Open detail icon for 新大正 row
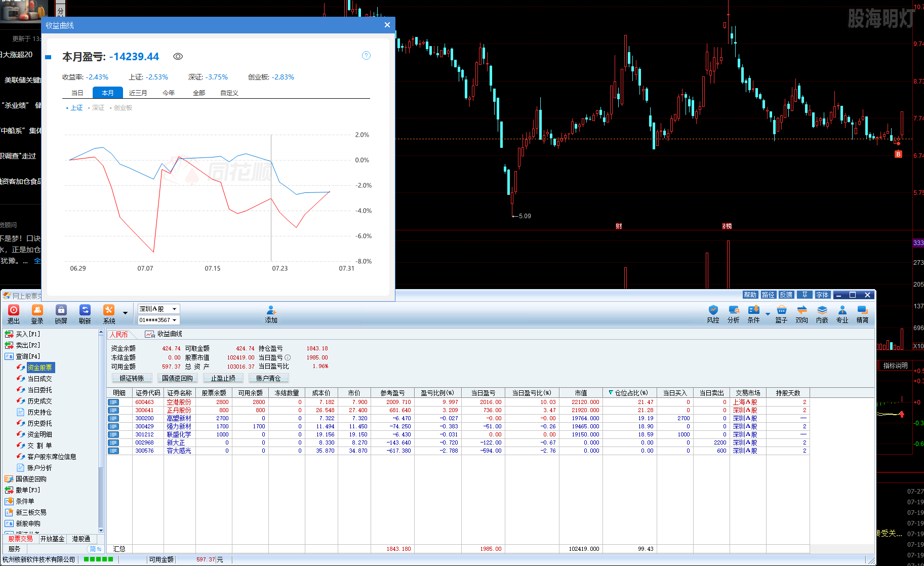The width and height of the screenshot is (924, 566). pos(113,442)
